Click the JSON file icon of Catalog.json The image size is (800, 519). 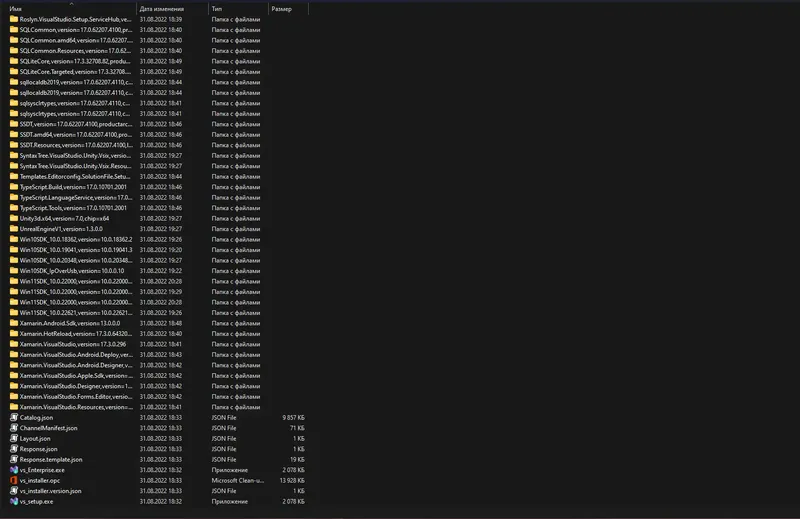pos(14,417)
